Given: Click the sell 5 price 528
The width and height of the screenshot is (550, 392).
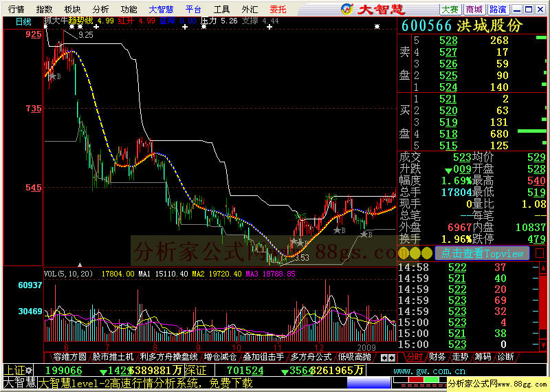Looking at the screenshot, I should [x=448, y=41].
